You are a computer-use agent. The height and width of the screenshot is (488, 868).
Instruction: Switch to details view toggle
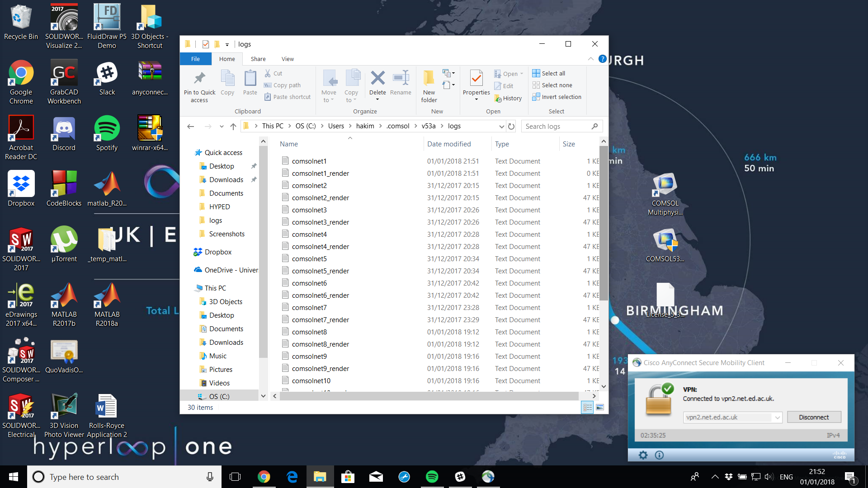[587, 407]
